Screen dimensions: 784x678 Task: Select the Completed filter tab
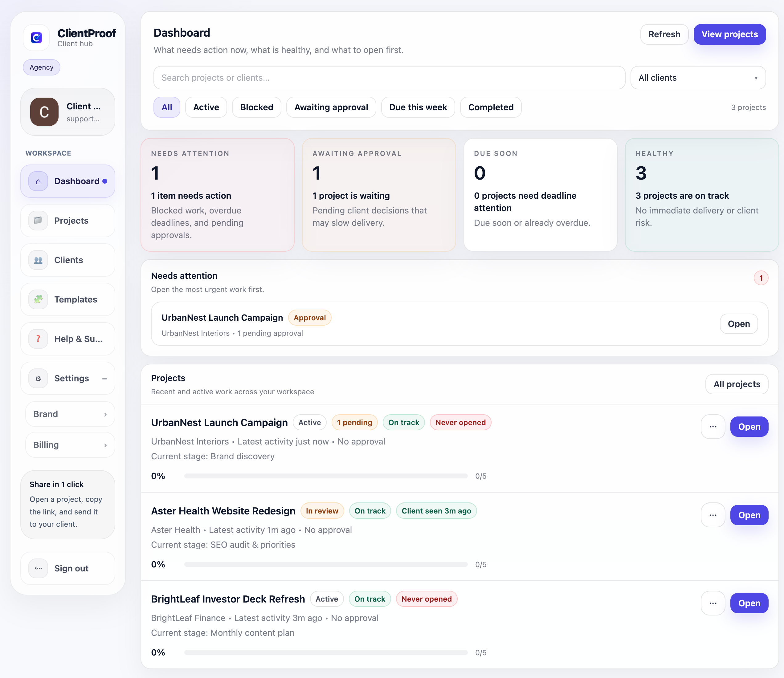(x=491, y=108)
